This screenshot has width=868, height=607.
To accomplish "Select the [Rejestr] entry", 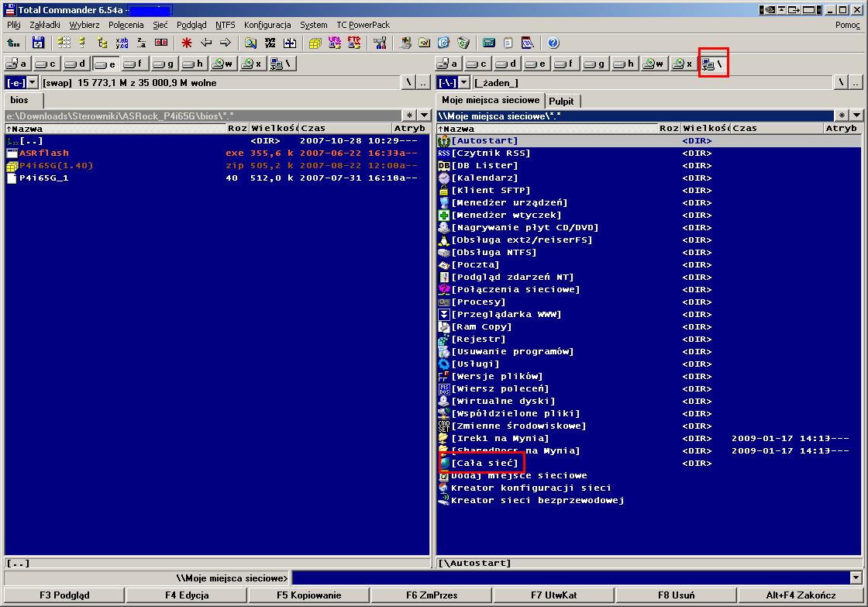I will 649,339.
